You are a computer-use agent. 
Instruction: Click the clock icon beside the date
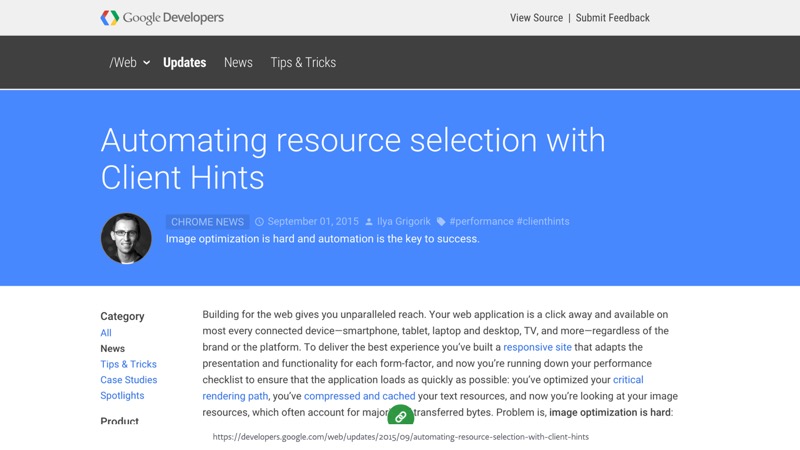tap(259, 222)
